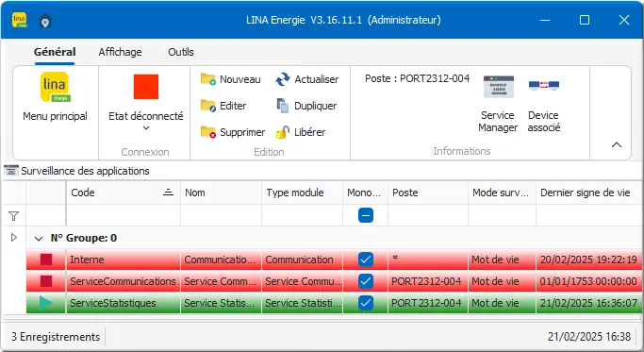Click the '20/02/2025 19:22:19' cell

[588, 260]
